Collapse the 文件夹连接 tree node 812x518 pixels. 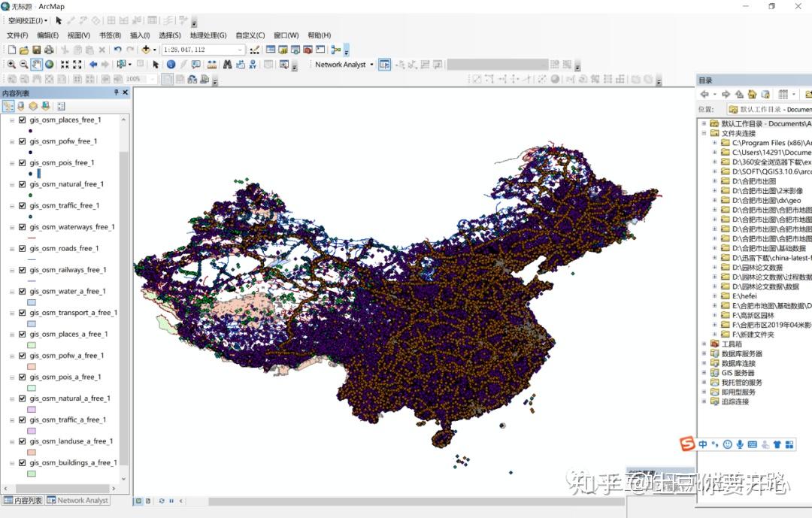703,132
